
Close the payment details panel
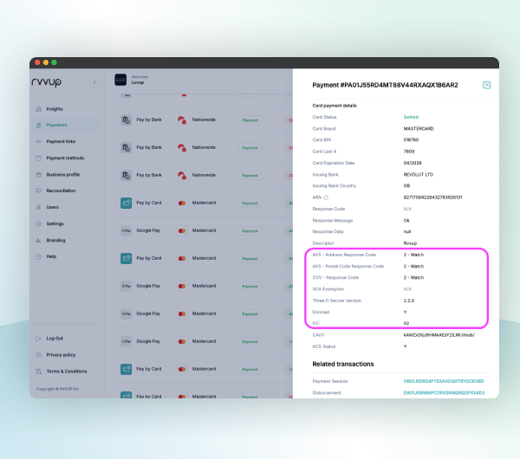tap(487, 85)
